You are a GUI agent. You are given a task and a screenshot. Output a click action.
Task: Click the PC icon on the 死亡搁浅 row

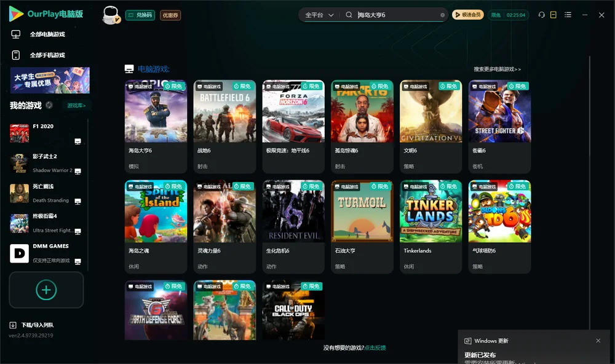[77, 202]
